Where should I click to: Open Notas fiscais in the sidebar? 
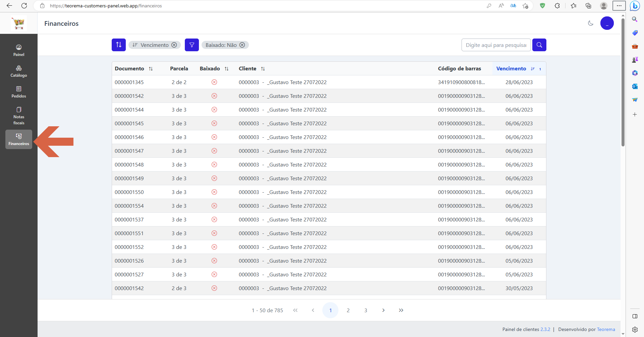pos(19,116)
